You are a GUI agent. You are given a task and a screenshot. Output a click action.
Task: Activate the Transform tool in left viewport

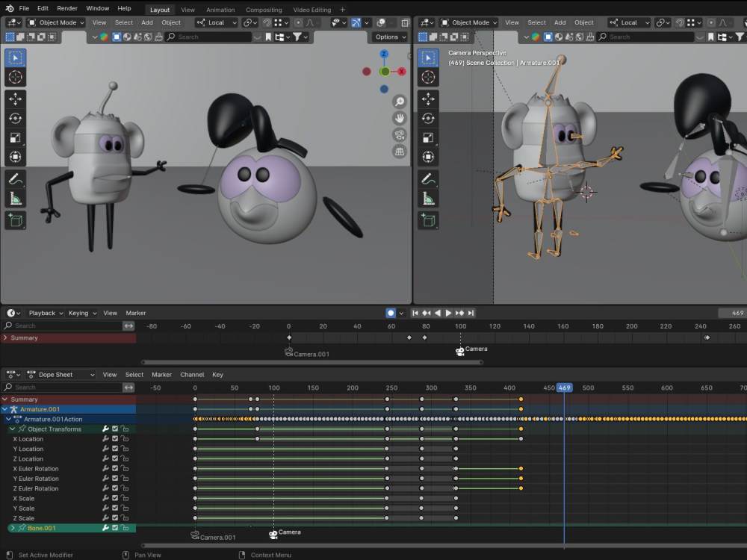coord(15,157)
